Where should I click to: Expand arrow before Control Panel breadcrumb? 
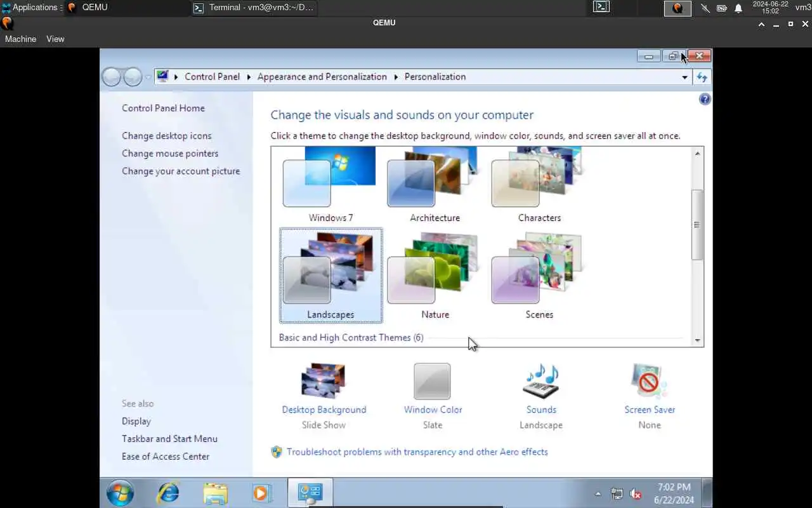[176, 77]
